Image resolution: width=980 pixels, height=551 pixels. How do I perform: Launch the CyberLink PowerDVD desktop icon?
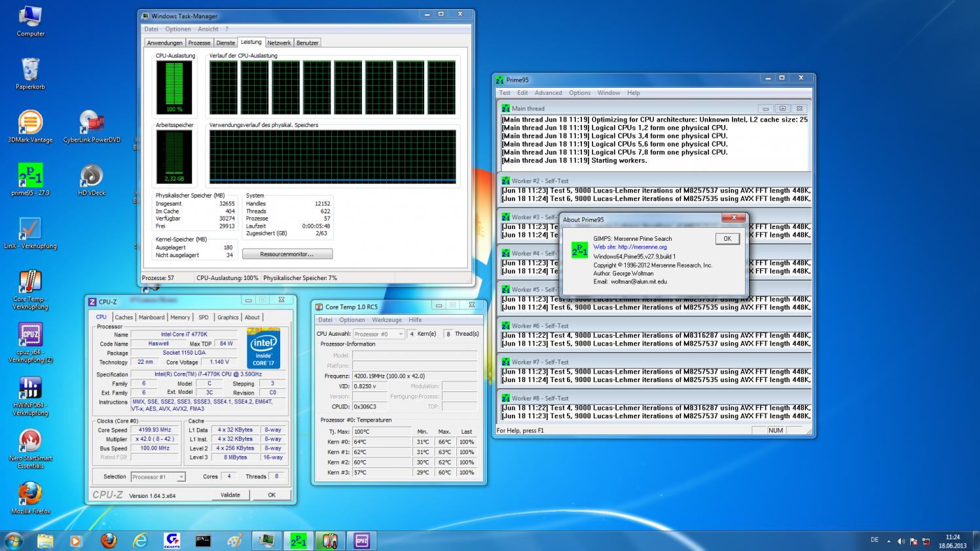click(x=92, y=126)
